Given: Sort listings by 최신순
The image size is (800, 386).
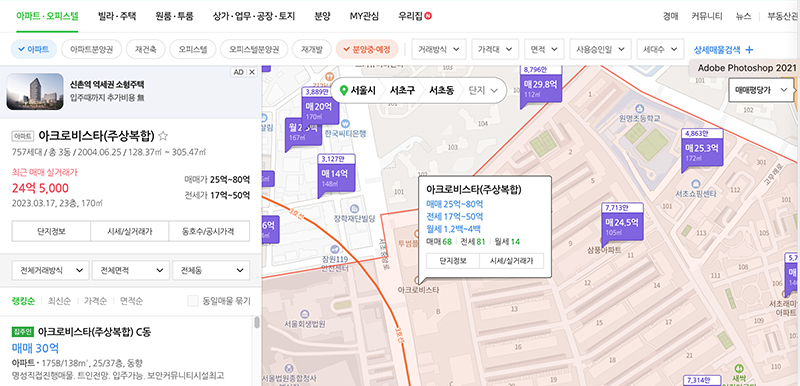Looking at the screenshot, I should click(59, 301).
